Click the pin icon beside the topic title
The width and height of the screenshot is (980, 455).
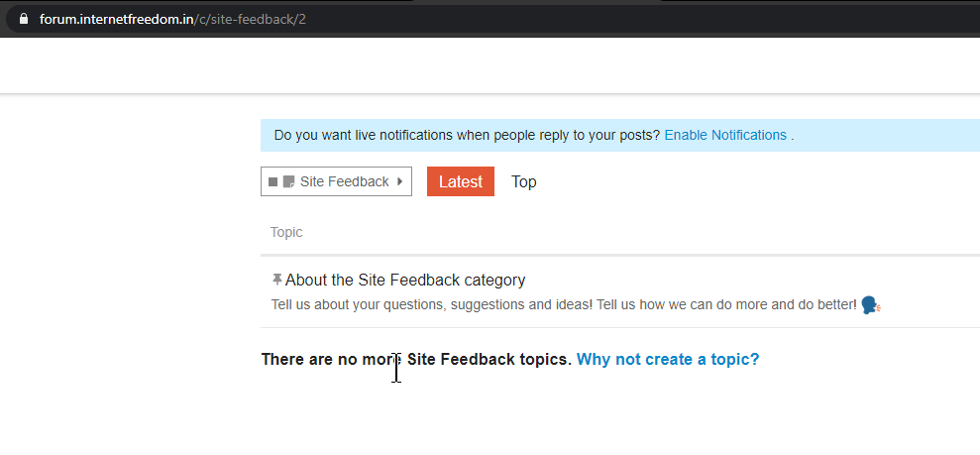[x=276, y=280]
